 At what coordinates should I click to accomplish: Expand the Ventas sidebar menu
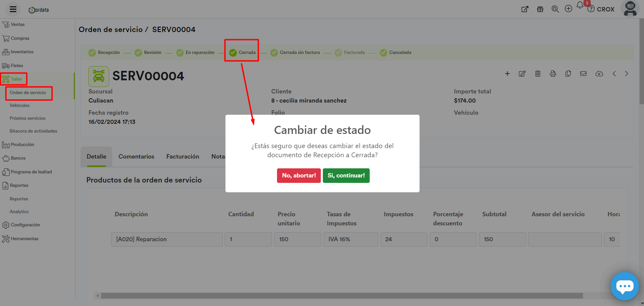pos(18,25)
